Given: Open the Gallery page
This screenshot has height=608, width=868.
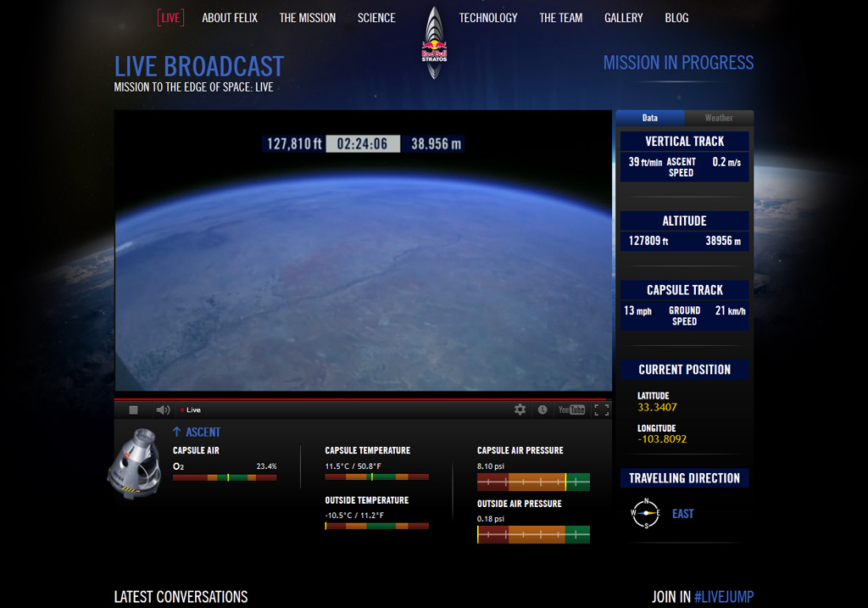Looking at the screenshot, I should tap(623, 18).
